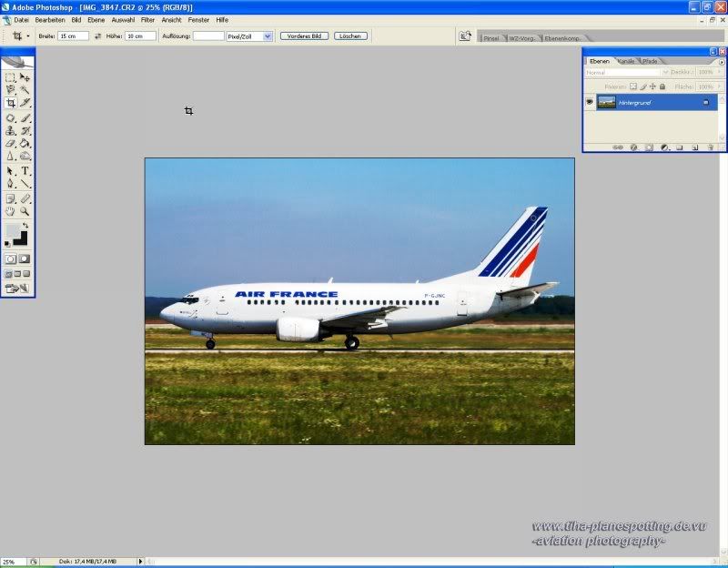Swap width and height values
The width and height of the screenshot is (728, 568).
pos(97,35)
